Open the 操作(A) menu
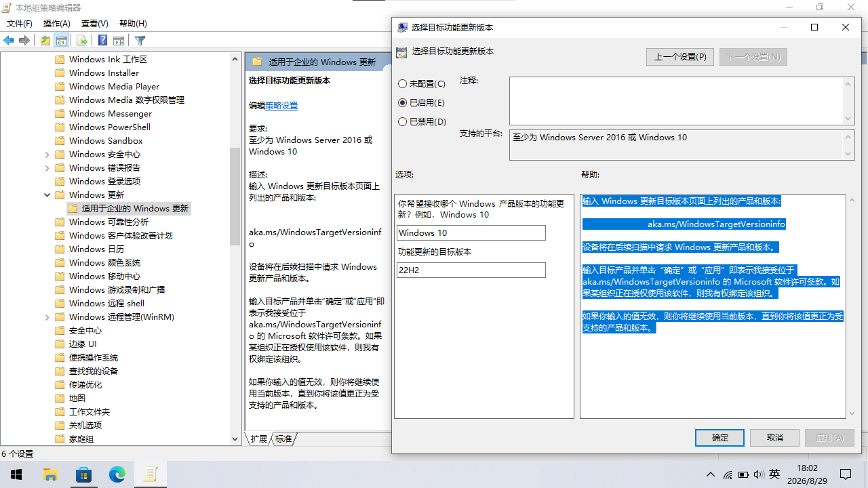868x488 pixels. (x=57, y=24)
